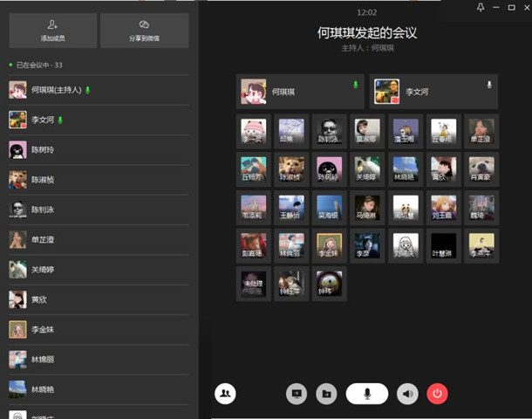Pin the window with the pin icon
532x419 pixels.
480,7
